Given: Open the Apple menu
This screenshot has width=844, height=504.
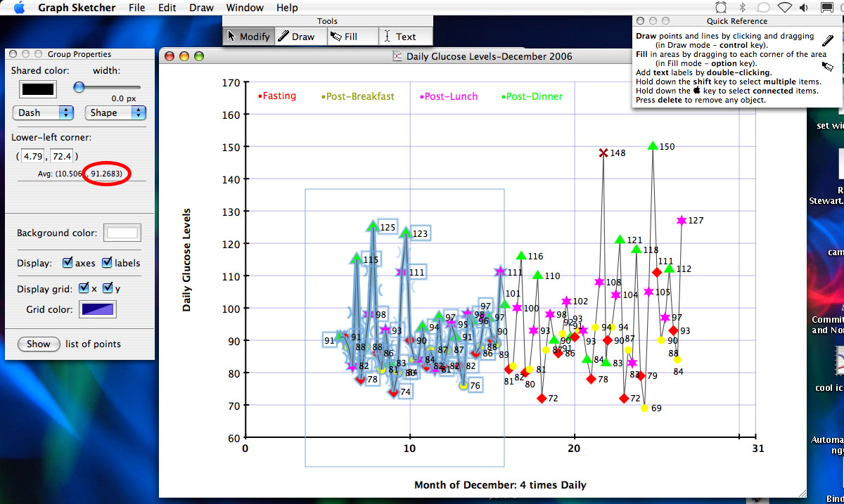Looking at the screenshot, I should (x=19, y=8).
